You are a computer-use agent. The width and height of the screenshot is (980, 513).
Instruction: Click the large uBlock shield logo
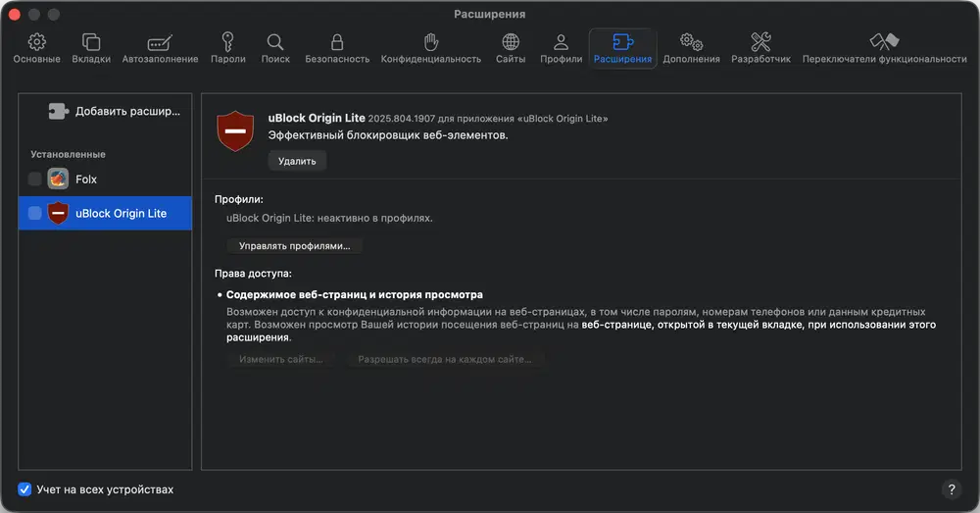(235, 130)
